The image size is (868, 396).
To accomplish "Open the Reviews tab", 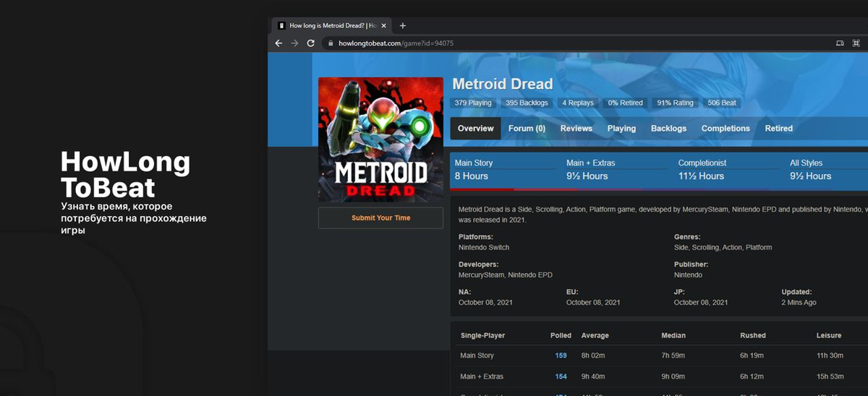I will pos(576,129).
